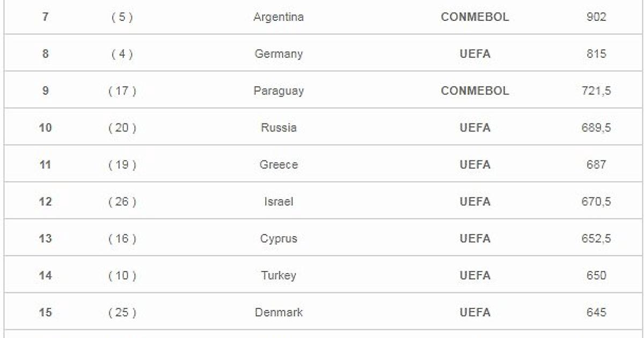Click UEFA label in Israel row
Image resolution: width=644 pixels, height=338 pixels.
click(475, 202)
